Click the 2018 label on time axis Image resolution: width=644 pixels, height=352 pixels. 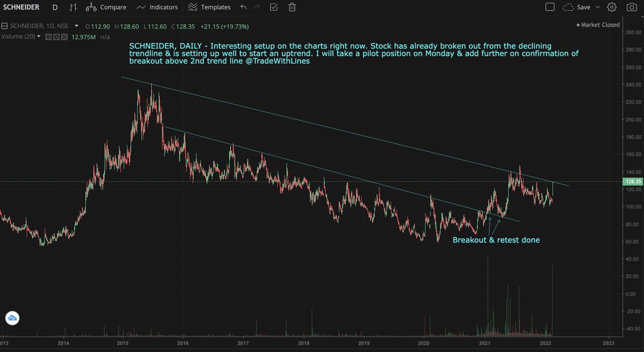(304, 343)
